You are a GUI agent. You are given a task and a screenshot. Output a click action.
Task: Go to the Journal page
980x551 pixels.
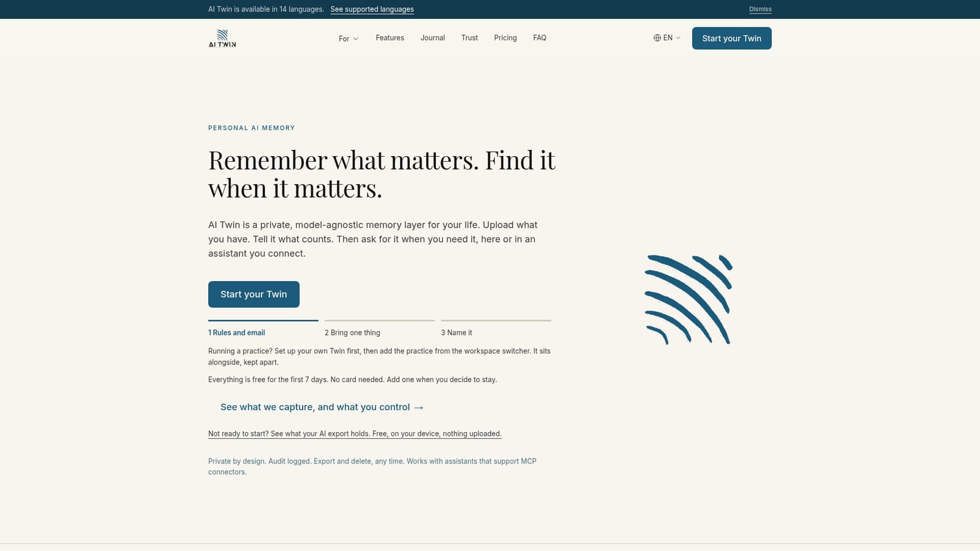pyautogui.click(x=432, y=38)
